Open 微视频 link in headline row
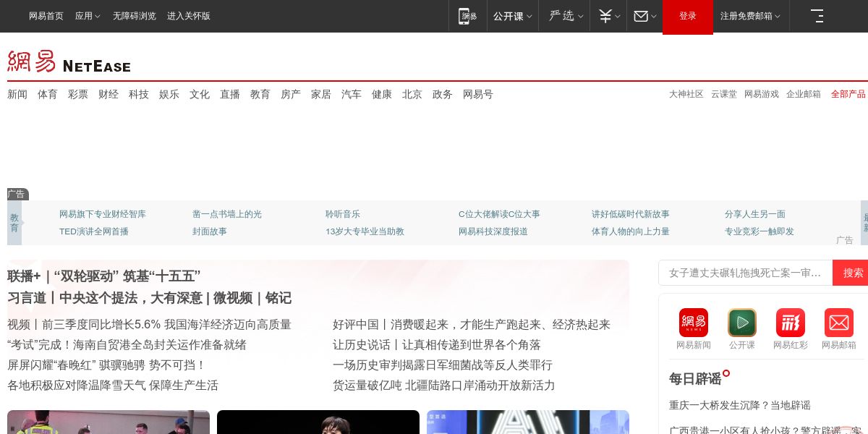Screen dimensions: 868x434 pyautogui.click(x=234, y=298)
